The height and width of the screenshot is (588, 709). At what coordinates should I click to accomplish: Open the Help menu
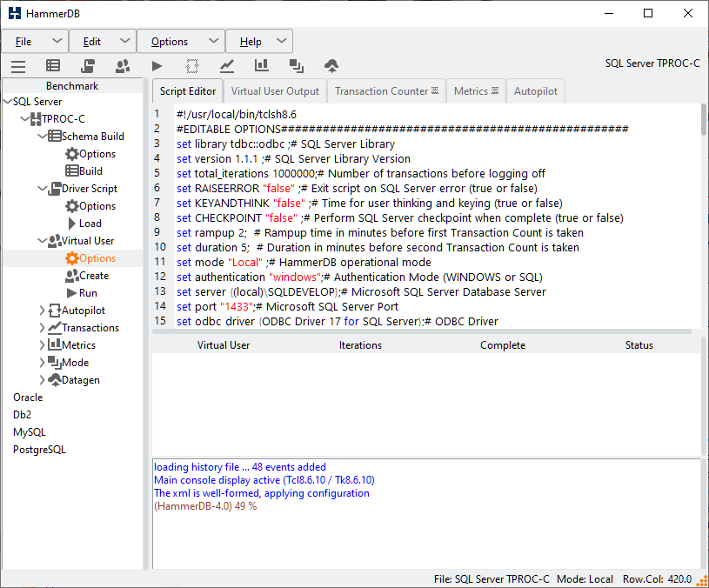click(x=259, y=42)
